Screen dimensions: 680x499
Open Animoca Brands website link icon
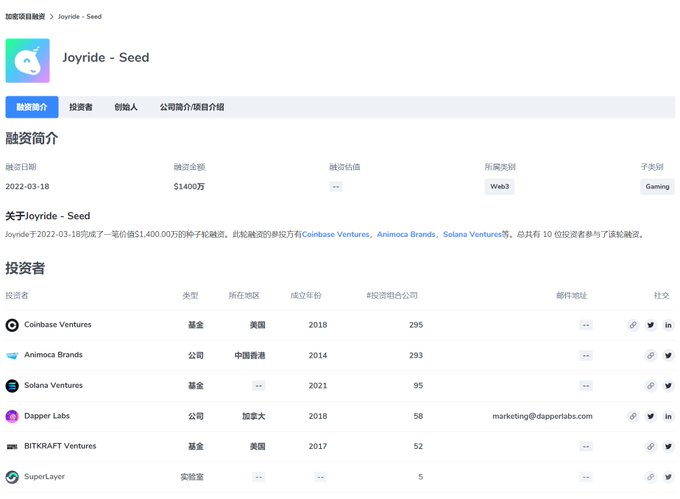tap(651, 355)
